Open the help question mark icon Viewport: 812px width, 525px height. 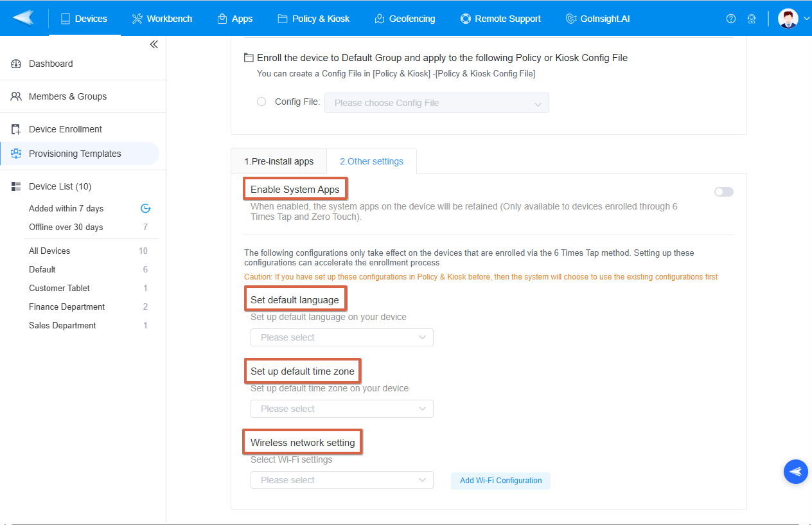click(x=730, y=19)
